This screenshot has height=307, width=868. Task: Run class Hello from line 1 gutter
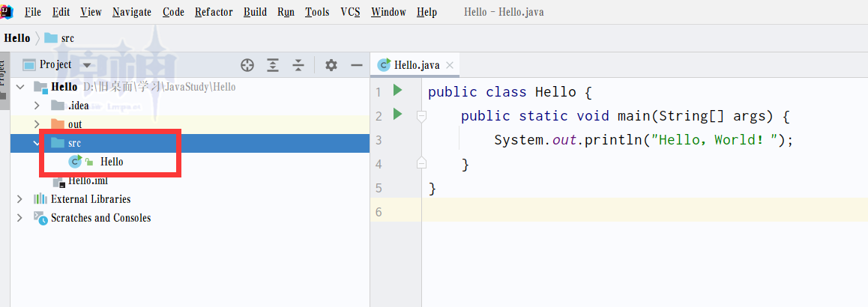tap(397, 90)
